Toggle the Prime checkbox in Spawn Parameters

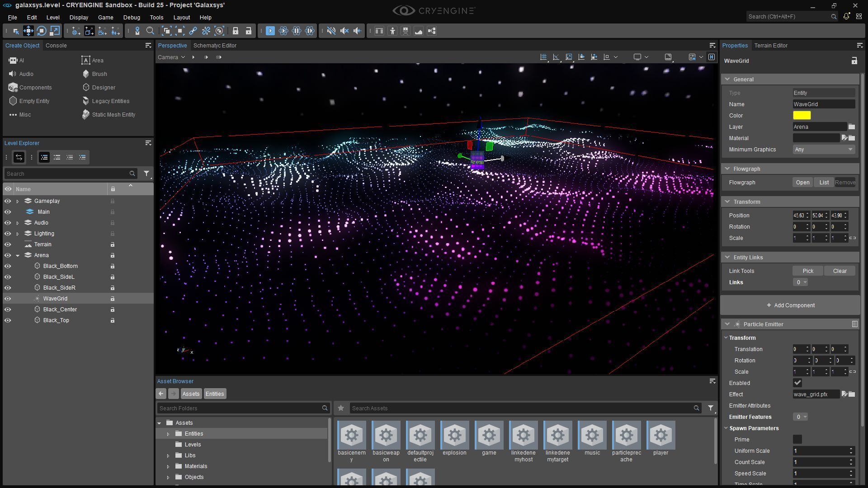click(x=797, y=439)
